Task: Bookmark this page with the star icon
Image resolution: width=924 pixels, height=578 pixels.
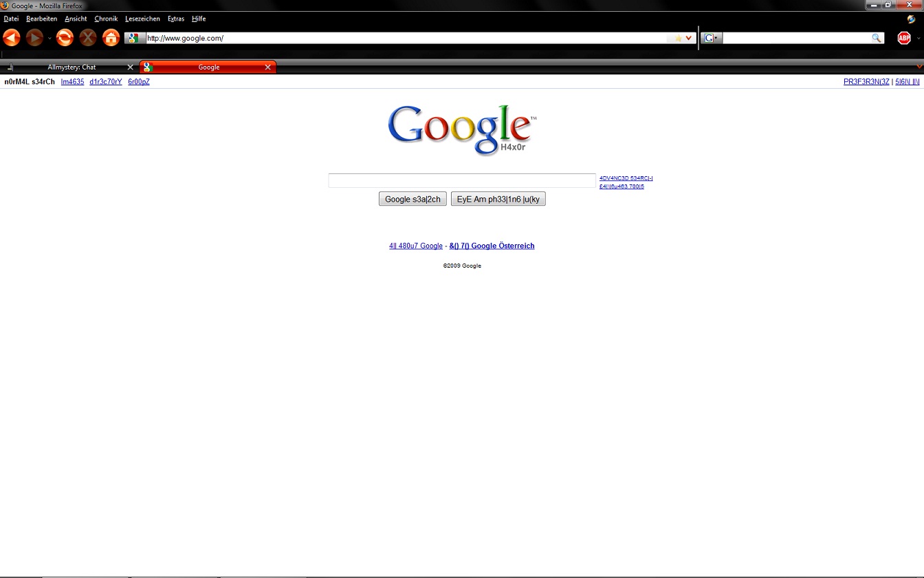Action: 678,39
